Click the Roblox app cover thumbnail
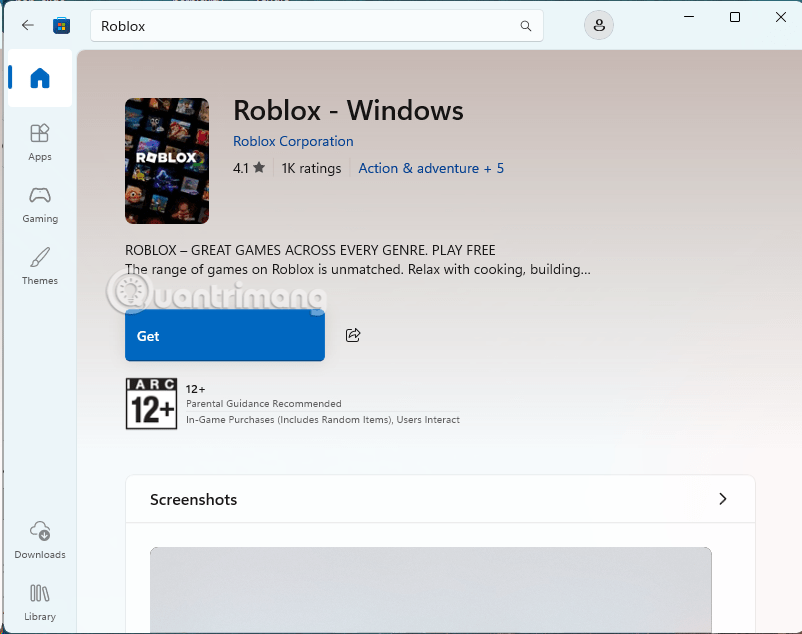The width and height of the screenshot is (802, 634). click(x=167, y=161)
